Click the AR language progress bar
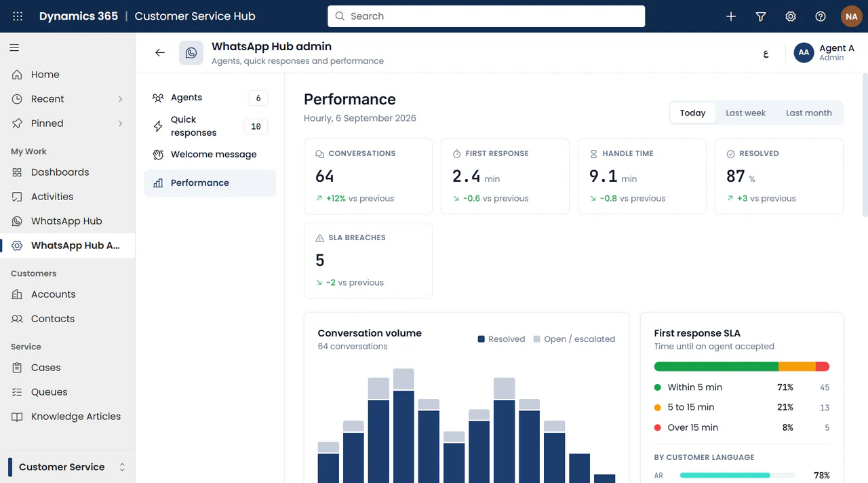 click(737, 476)
